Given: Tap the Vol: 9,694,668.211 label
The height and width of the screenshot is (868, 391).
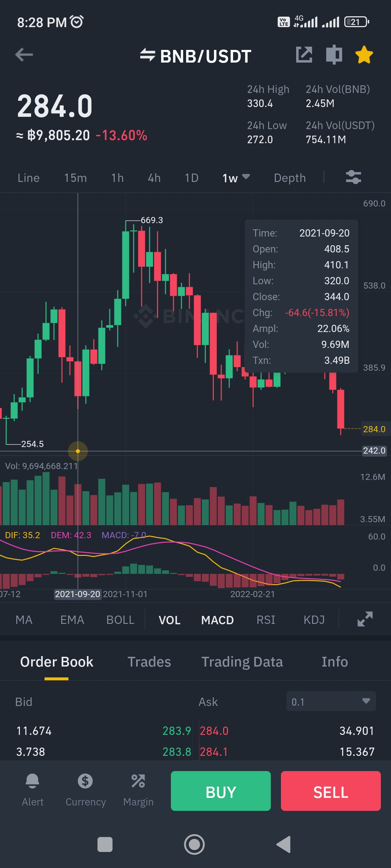Looking at the screenshot, I should click(x=41, y=466).
